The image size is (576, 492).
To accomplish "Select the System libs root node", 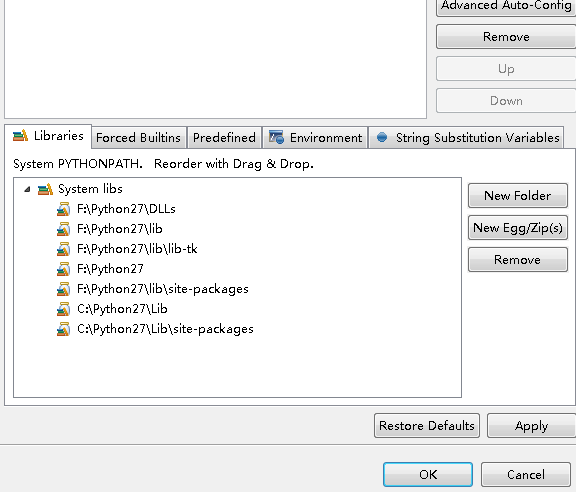I will tap(90, 189).
